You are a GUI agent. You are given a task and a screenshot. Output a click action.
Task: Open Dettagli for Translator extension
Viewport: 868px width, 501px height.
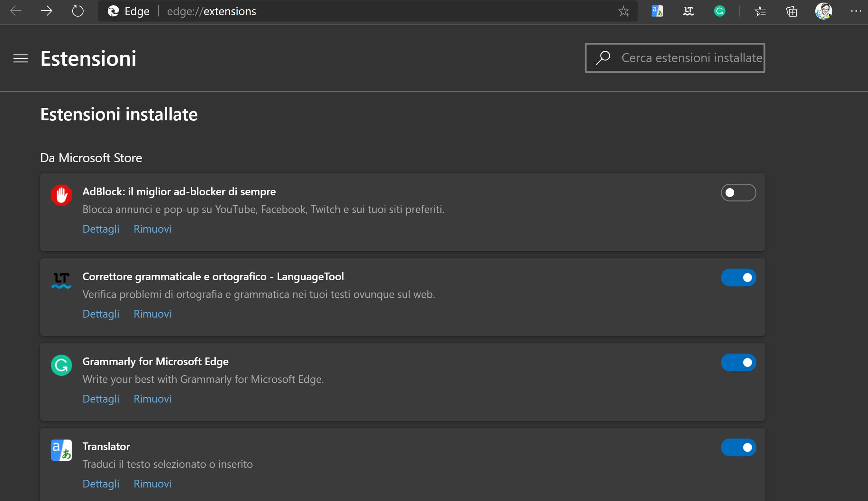click(101, 484)
